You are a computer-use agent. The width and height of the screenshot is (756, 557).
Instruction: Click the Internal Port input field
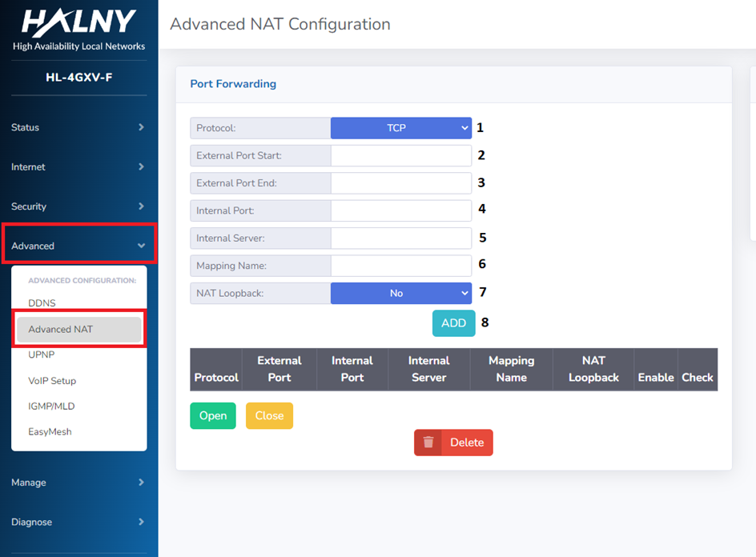[x=401, y=210]
